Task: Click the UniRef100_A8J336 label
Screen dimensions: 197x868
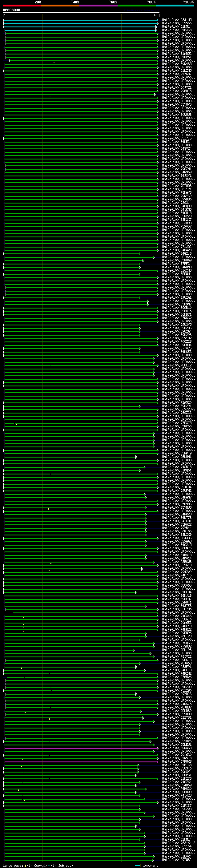Action: click(177, 539)
